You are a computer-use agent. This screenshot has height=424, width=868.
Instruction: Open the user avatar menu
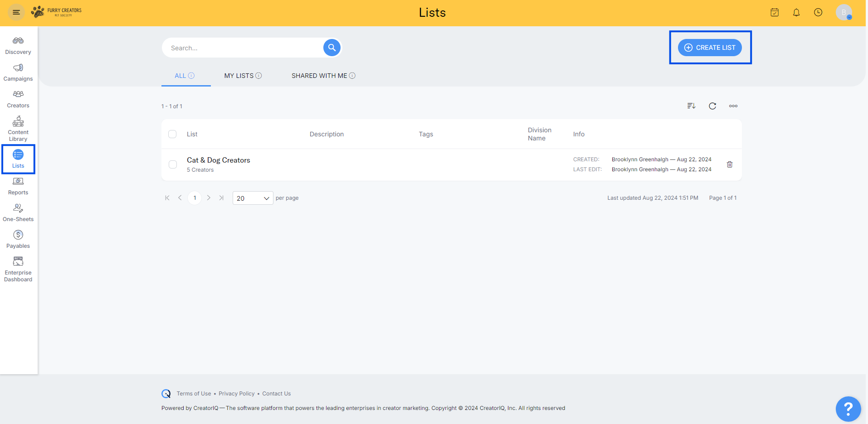(844, 13)
